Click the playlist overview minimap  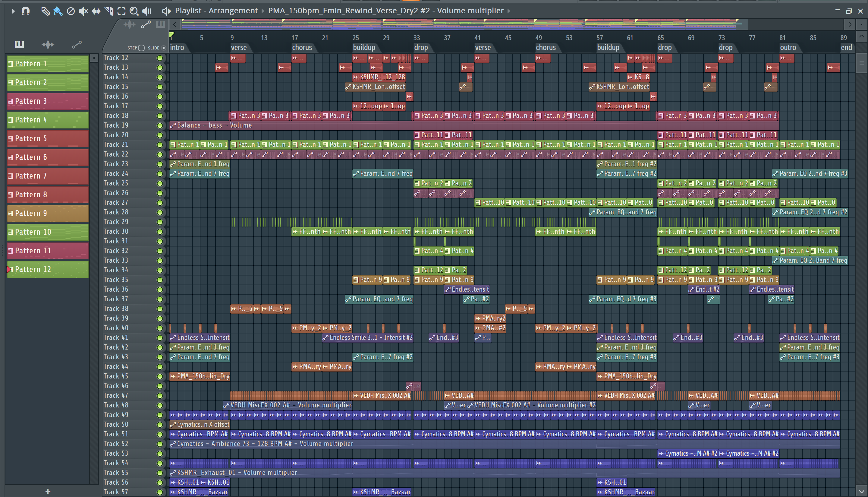[x=464, y=24]
